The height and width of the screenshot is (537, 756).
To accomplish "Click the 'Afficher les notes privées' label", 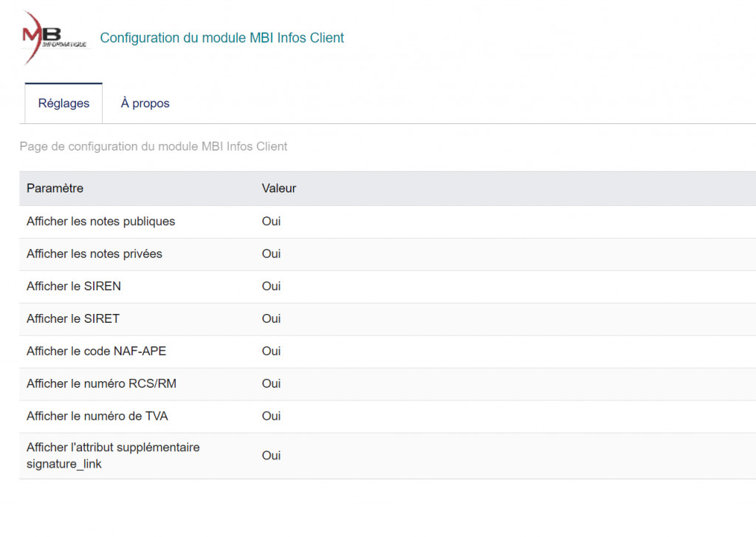I will tap(94, 254).
